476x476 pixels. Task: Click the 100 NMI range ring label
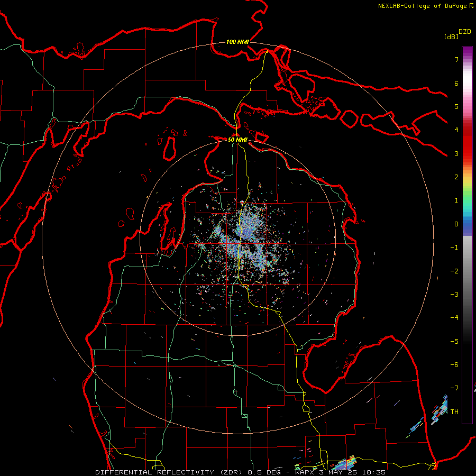(x=237, y=42)
